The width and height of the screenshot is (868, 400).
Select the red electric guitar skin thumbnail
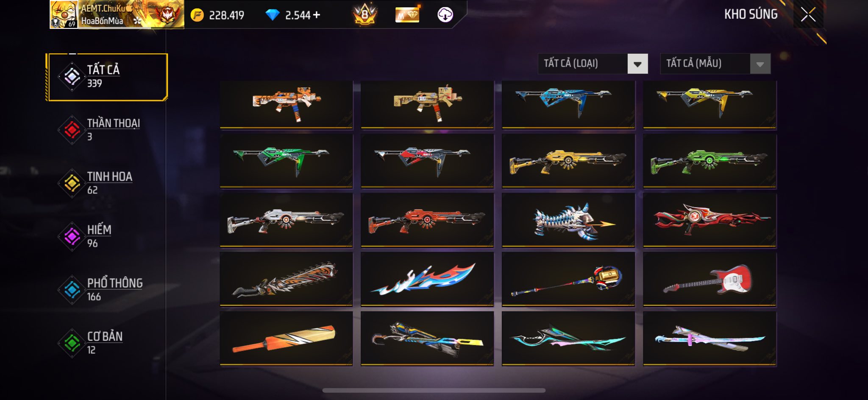[709, 279]
